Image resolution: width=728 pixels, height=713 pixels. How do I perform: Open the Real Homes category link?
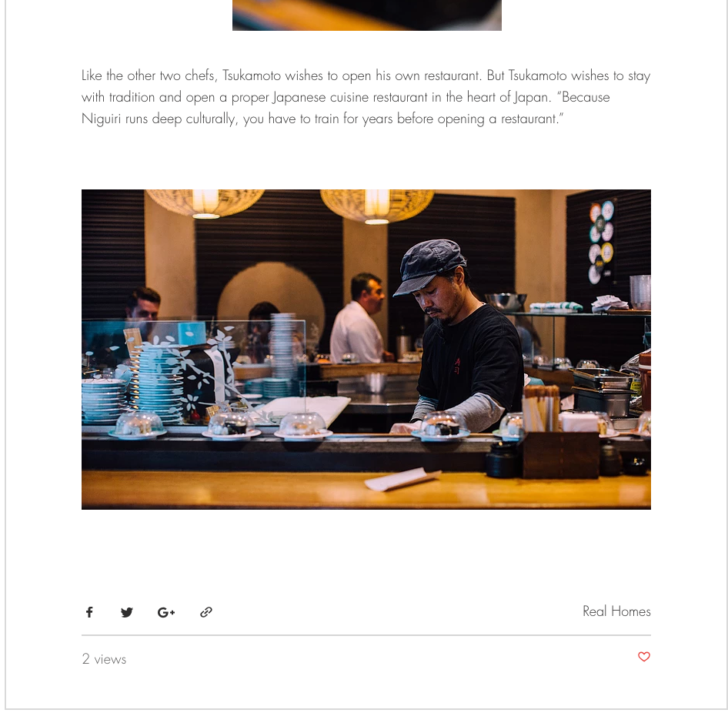(616, 611)
